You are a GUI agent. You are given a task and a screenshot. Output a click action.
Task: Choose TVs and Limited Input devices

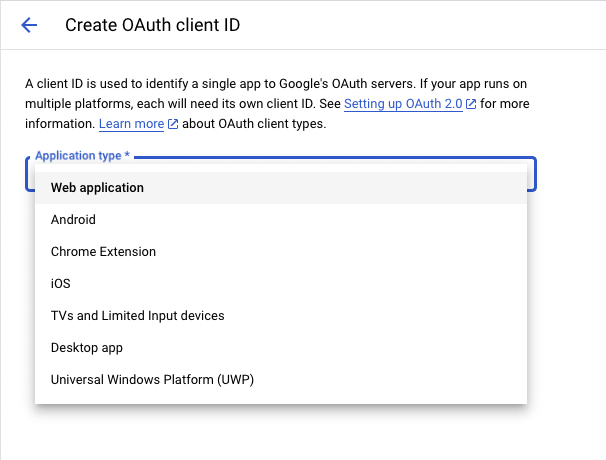pyautogui.click(x=281, y=316)
